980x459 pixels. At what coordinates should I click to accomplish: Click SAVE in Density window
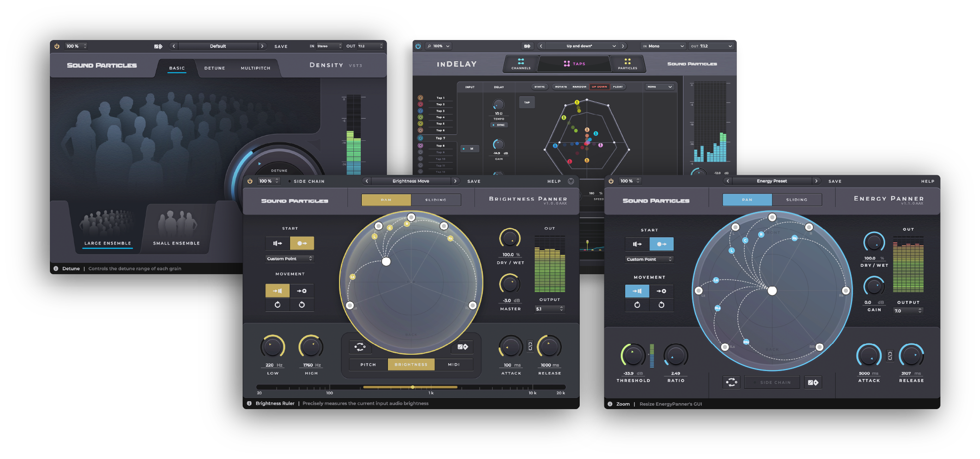point(281,46)
